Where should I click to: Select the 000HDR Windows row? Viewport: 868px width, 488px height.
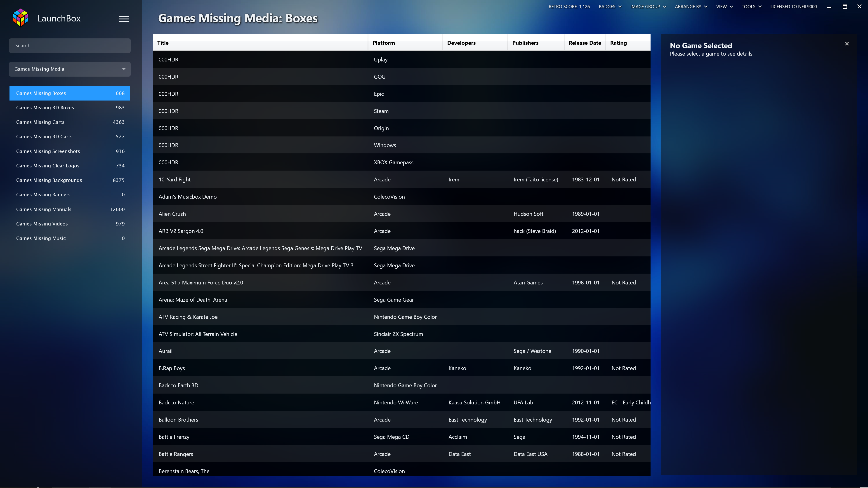click(401, 145)
